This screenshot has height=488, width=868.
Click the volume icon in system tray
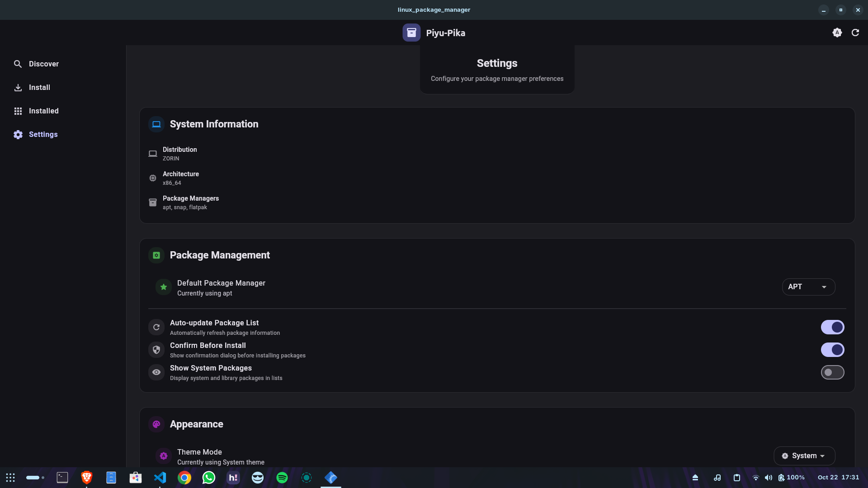coord(768,478)
